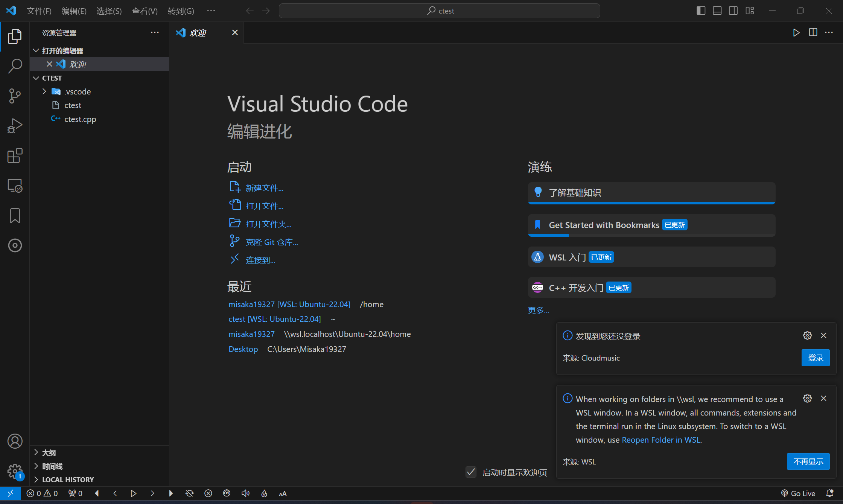Click the right chevron in status bar
Screen dimensions: 843x504
pos(152,493)
